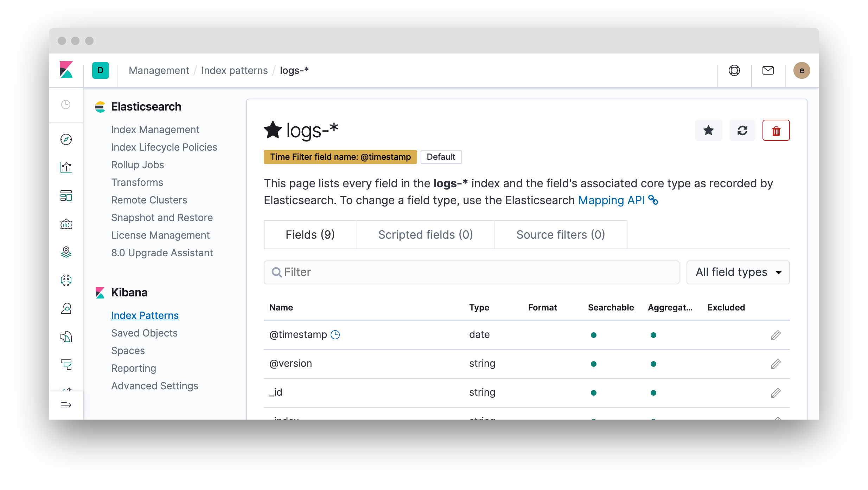This screenshot has height=490, width=868.
Task: Edit the @version field pencil icon
Action: pos(776,364)
